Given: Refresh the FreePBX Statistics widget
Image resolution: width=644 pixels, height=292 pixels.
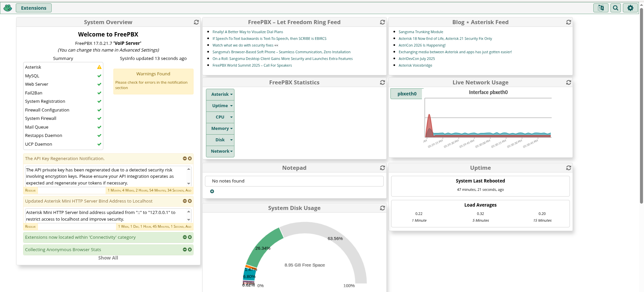Looking at the screenshot, I should tap(382, 82).
